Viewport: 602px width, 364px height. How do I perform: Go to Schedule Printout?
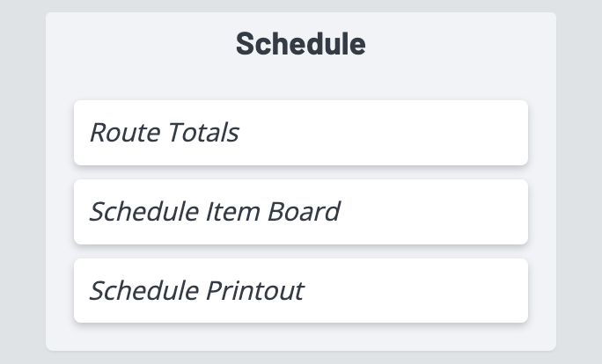click(x=300, y=291)
